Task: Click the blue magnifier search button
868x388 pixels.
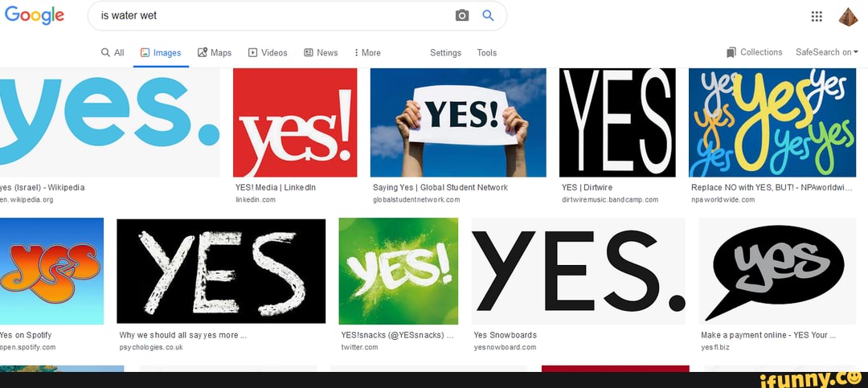Action: pyautogui.click(x=488, y=15)
